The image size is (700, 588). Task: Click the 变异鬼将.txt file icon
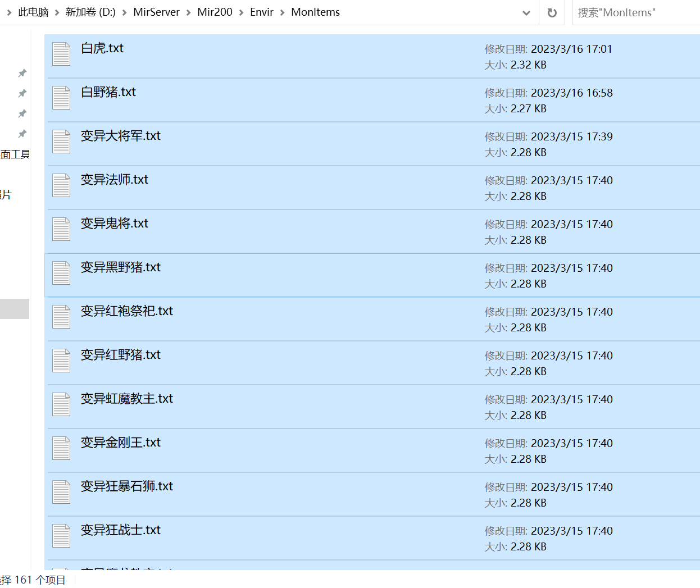point(61,229)
